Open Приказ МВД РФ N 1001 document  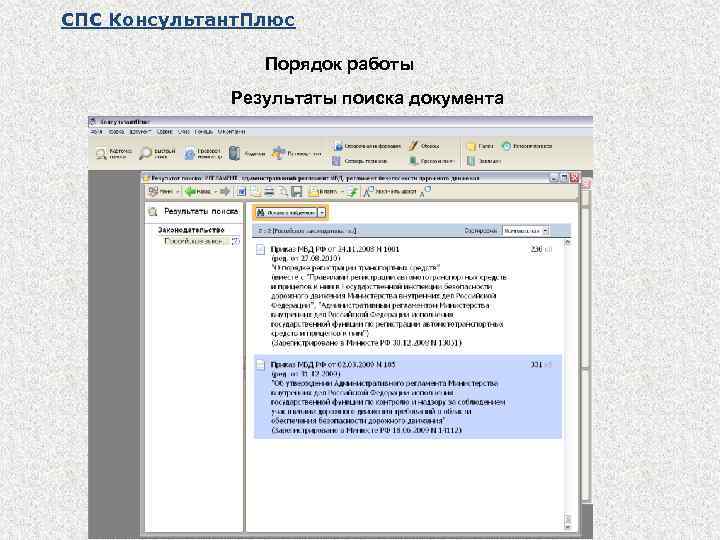point(335,249)
